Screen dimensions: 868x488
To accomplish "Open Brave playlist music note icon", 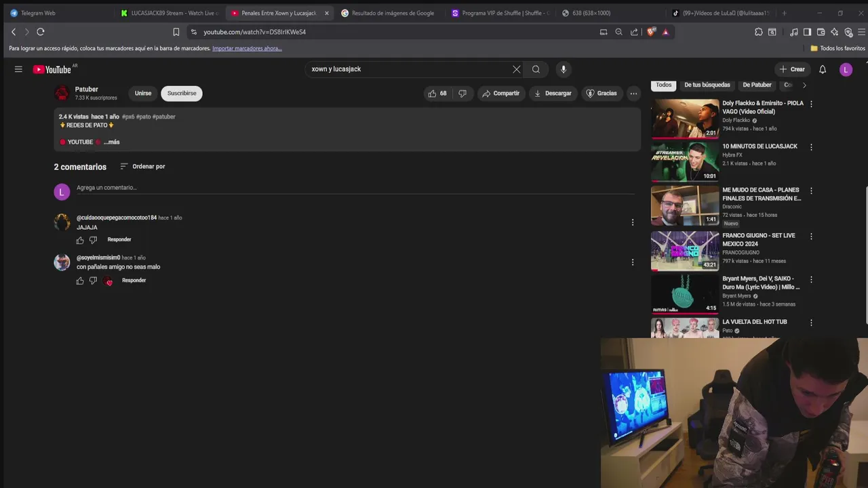I will point(794,32).
